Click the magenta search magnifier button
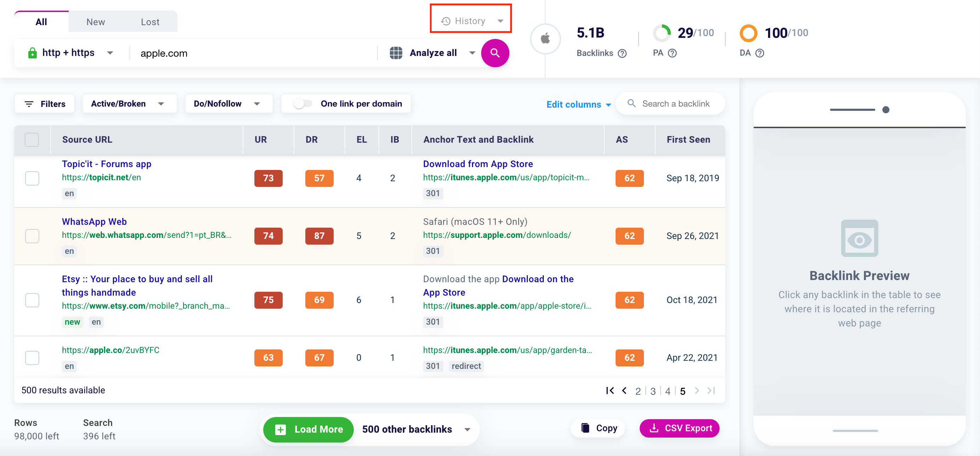Viewport: 980px width, 456px height. 495,53
